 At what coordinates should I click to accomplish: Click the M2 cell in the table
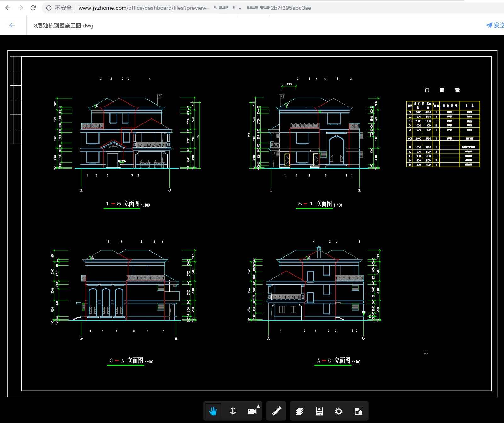410,152
